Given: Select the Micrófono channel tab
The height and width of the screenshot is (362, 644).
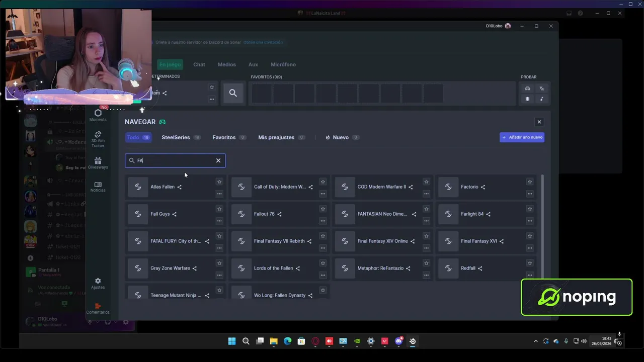Looking at the screenshot, I should coord(283,64).
